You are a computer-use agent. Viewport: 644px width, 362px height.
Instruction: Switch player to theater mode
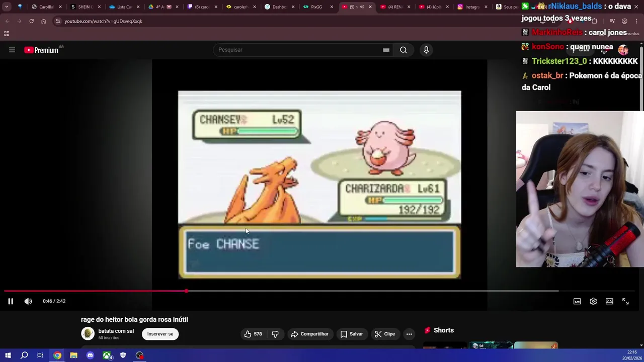[609, 301]
